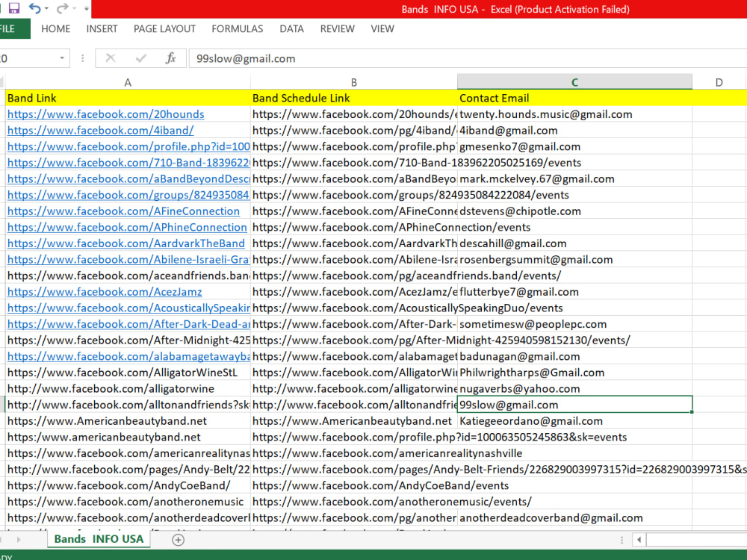This screenshot has width=747, height=560.
Task: Select the Band Schedule Link header cell
Action: (x=354, y=98)
